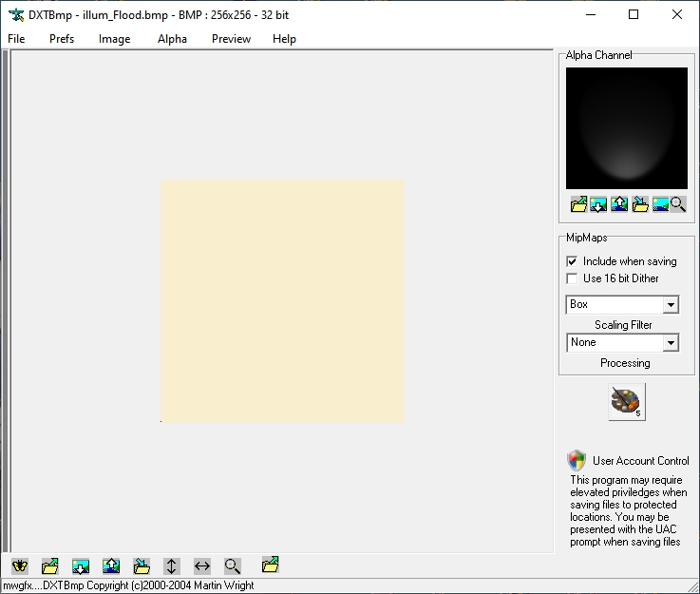
Task: Click the Scaling Filter label
Action: tap(623, 325)
